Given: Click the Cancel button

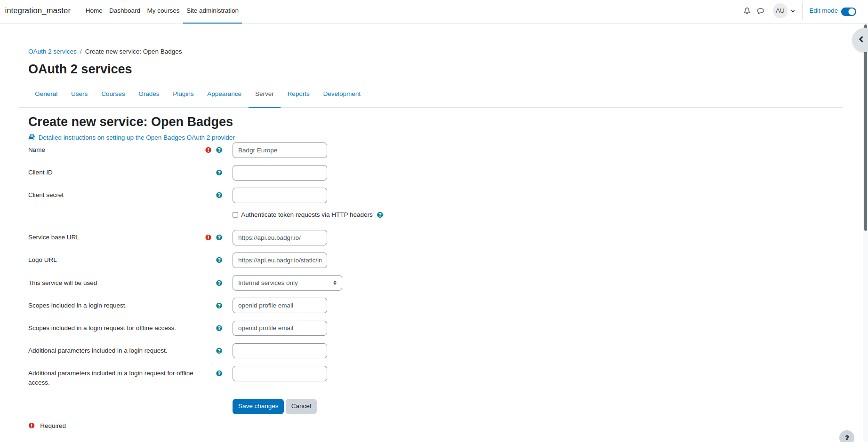Looking at the screenshot, I should [301, 406].
